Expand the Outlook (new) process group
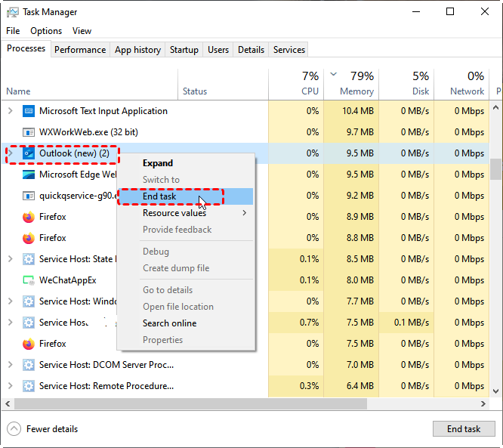 coord(10,153)
